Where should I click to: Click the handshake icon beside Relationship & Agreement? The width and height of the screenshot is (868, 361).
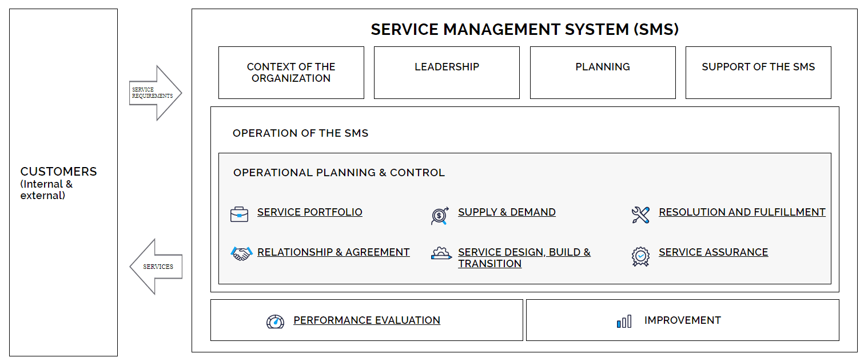pyautogui.click(x=241, y=253)
